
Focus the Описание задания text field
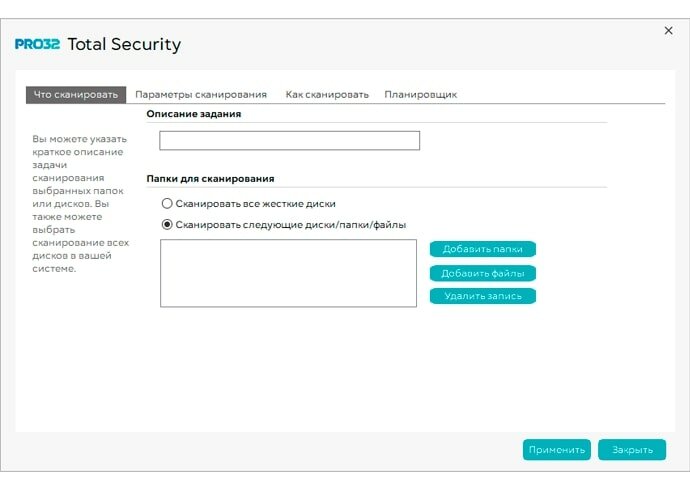point(289,140)
